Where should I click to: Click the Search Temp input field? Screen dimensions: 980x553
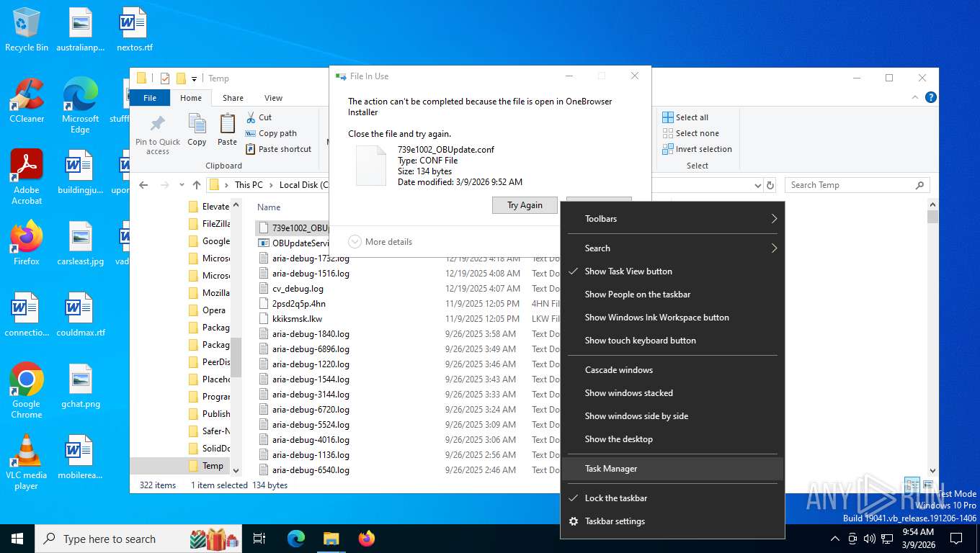857,185
